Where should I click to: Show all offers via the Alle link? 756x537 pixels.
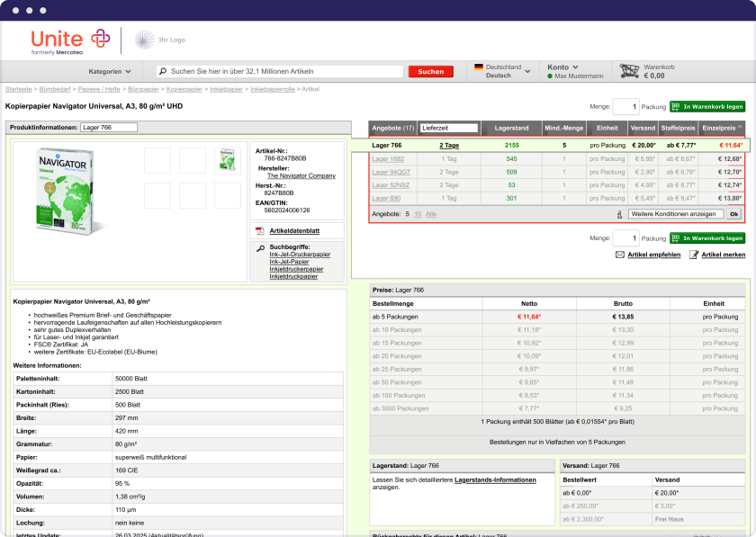[x=431, y=214]
